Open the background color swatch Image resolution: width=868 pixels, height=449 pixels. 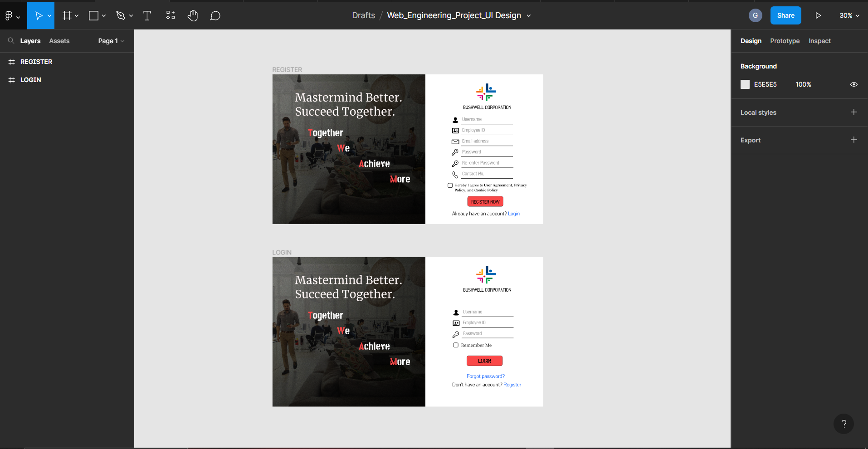tap(745, 84)
